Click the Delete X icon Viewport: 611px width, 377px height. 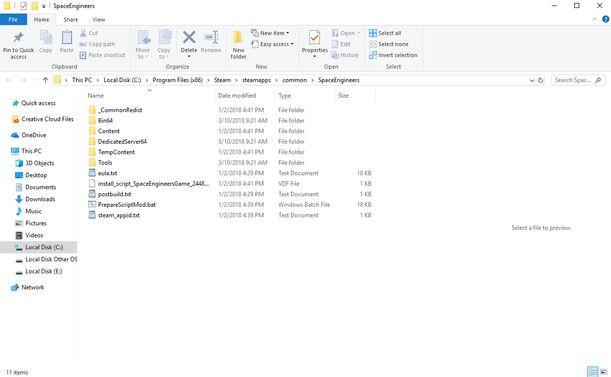[189, 37]
